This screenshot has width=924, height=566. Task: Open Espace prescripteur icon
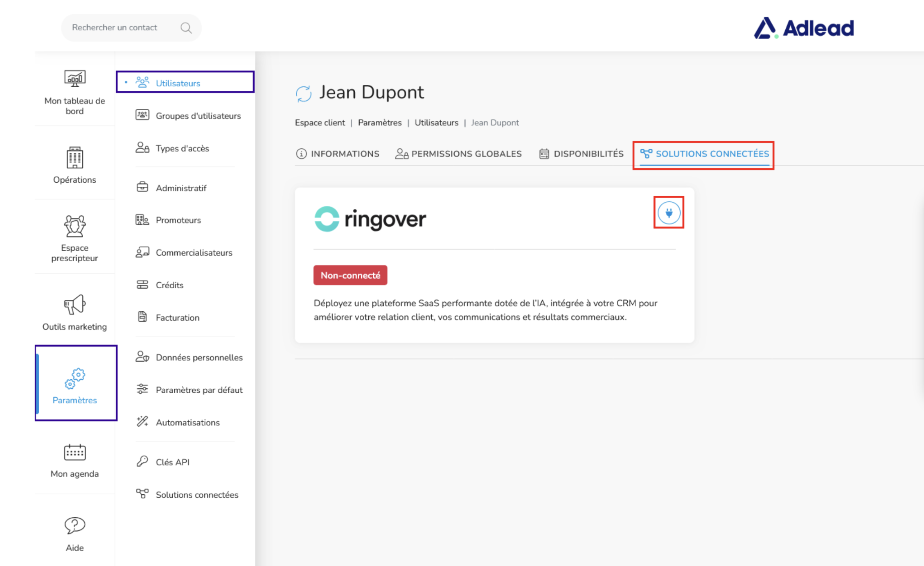pyautogui.click(x=74, y=226)
